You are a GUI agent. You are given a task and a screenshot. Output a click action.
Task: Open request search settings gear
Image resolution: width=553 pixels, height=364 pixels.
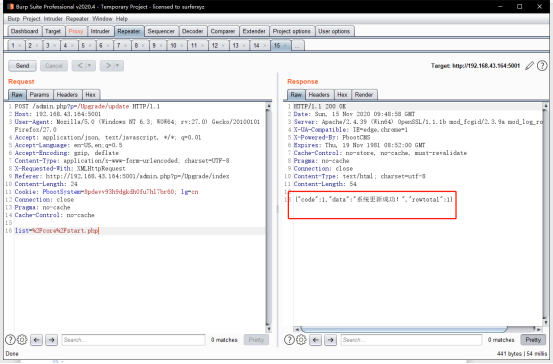(x=22, y=340)
